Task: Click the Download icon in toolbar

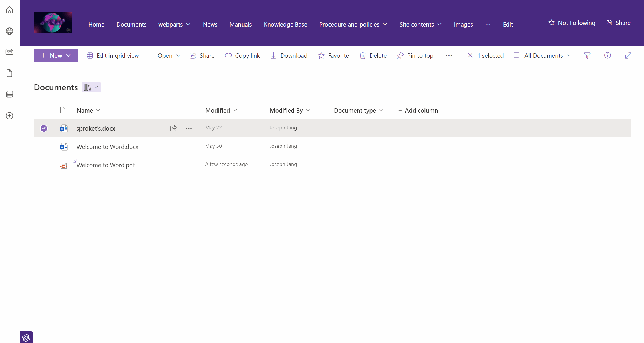Action: tap(273, 55)
